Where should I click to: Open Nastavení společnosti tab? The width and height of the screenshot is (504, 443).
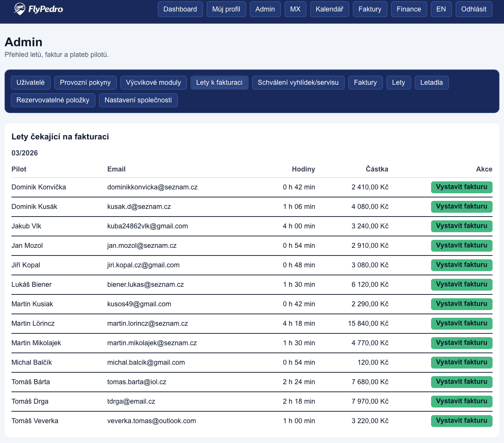pyautogui.click(x=138, y=100)
